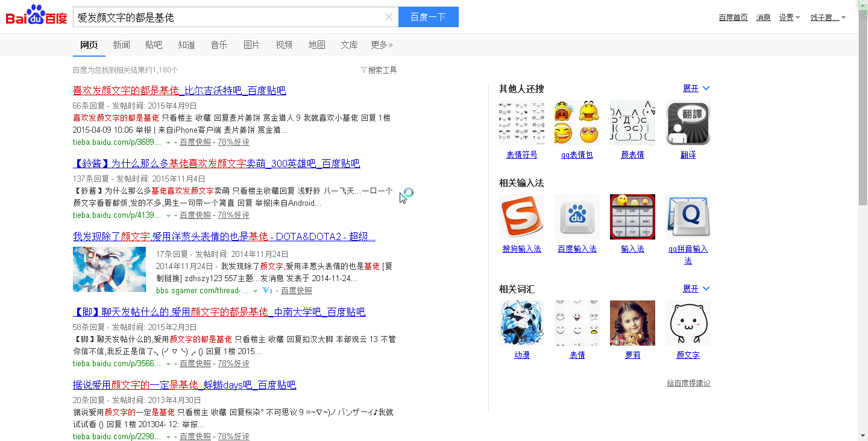Click the 搜狗输入法 orange S icon

(x=521, y=217)
